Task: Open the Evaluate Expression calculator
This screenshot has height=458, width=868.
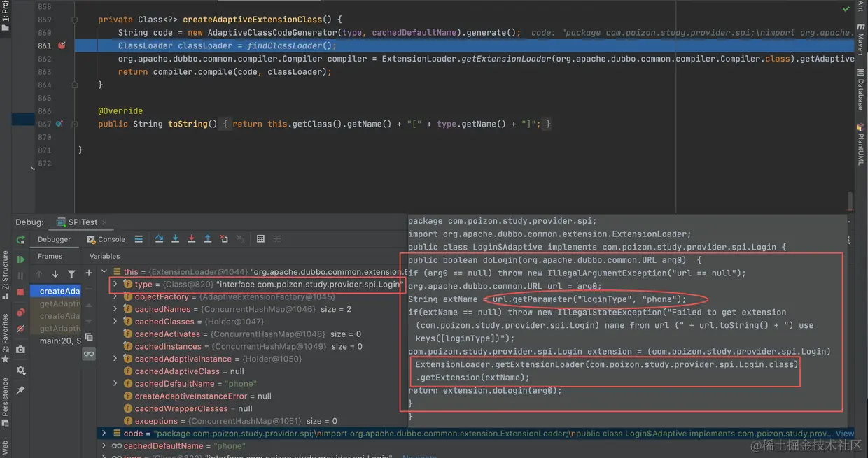Action: [x=260, y=239]
